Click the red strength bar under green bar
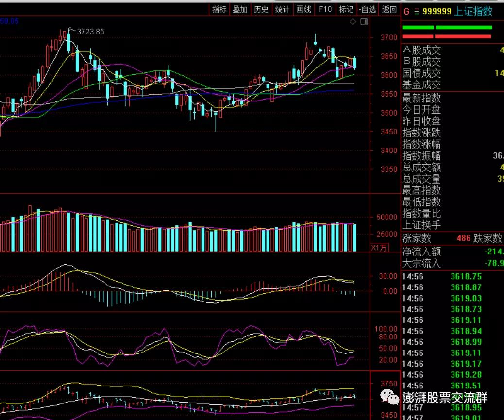The image size is (504, 420). tap(447, 36)
